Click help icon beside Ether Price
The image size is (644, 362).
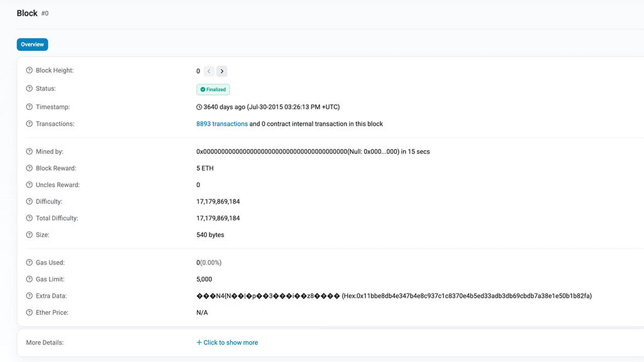(x=30, y=313)
